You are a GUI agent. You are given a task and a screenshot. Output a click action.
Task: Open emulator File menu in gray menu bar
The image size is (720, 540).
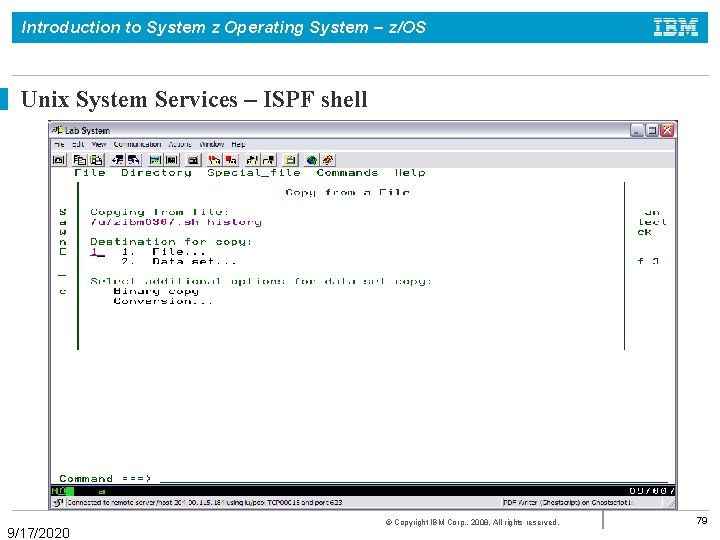pyautogui.click(x=59, y=144)
